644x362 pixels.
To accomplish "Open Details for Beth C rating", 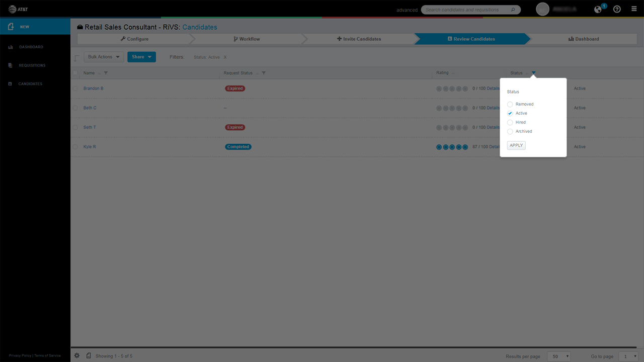I will (493, 108).
